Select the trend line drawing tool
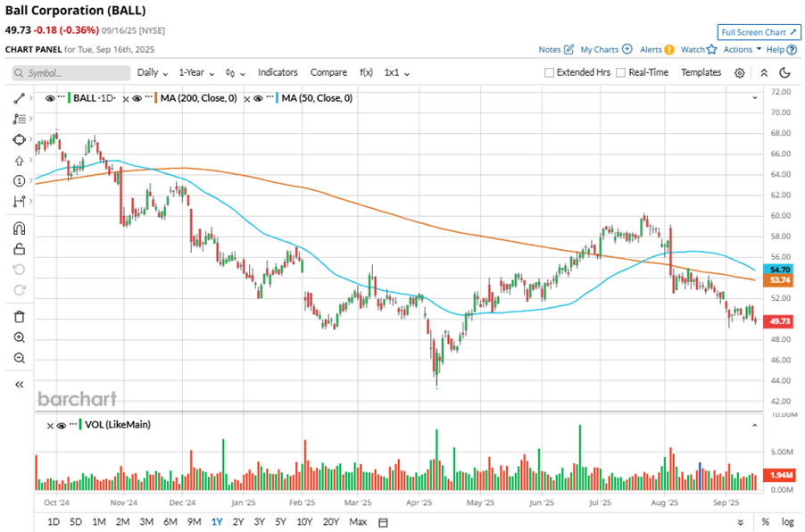 [19, 98]
